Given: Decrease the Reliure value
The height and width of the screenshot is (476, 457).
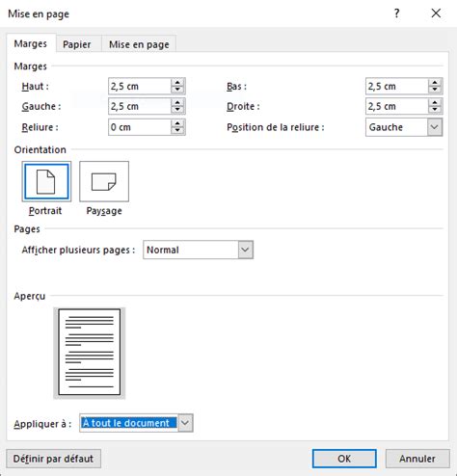Looking at the screenshot, I should coord(177,131).
